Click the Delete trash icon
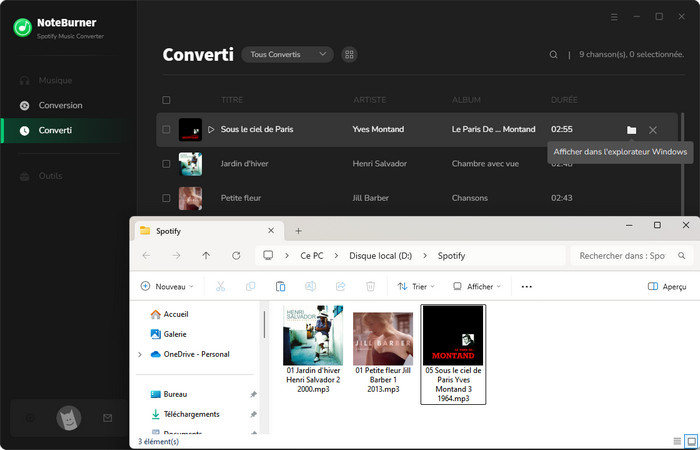 tap(370, 287)
